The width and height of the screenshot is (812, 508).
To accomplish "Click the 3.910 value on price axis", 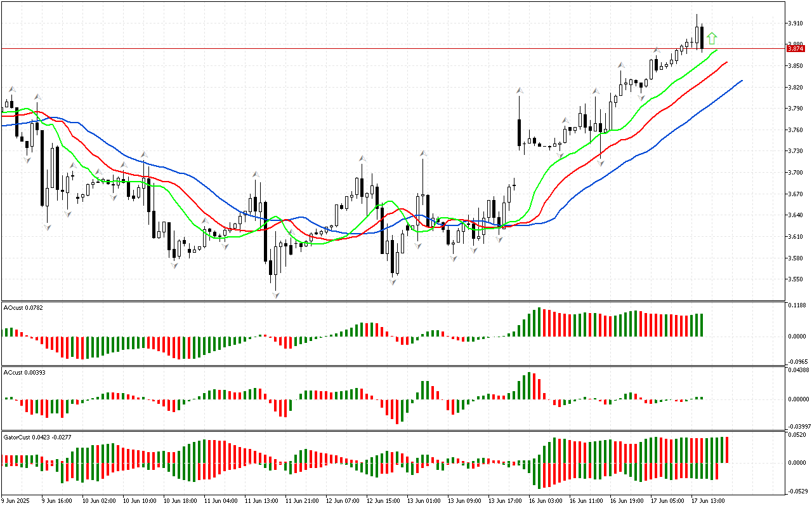I will pyautogui.click(x=794, y=23).
